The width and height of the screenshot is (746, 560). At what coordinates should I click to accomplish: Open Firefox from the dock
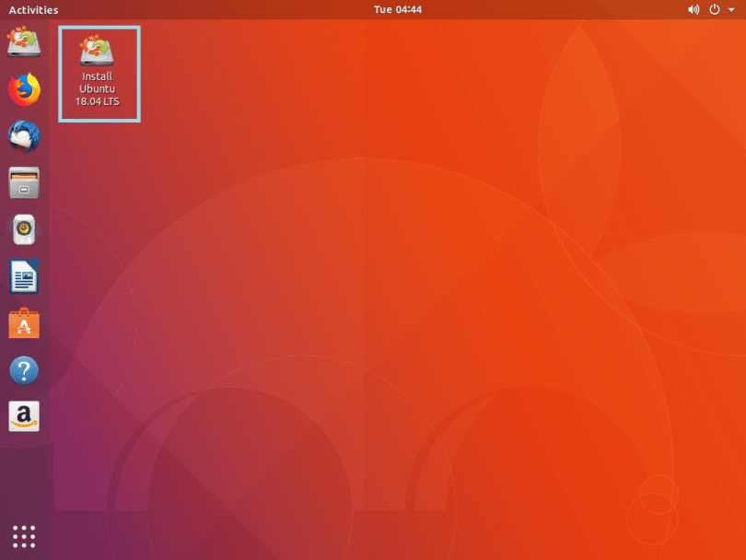tap(23, 89)
